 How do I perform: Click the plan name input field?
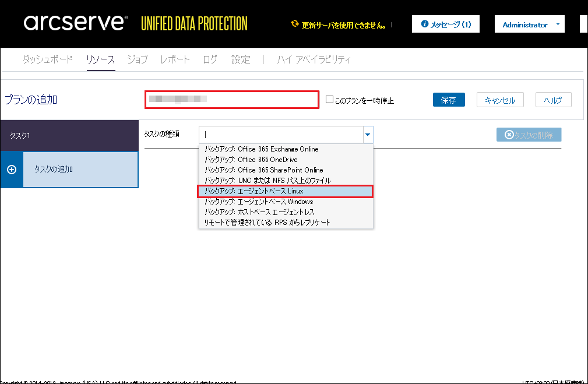(x=232, y=100)
